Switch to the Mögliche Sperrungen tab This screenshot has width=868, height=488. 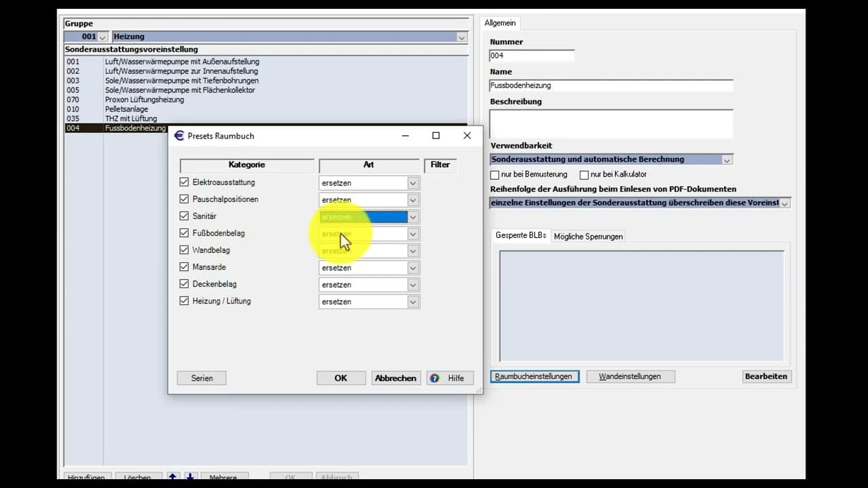pyautogui.click(x=588, y=237)
